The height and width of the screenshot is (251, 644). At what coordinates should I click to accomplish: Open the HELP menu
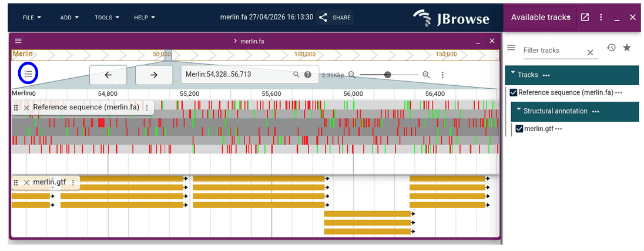145,18
